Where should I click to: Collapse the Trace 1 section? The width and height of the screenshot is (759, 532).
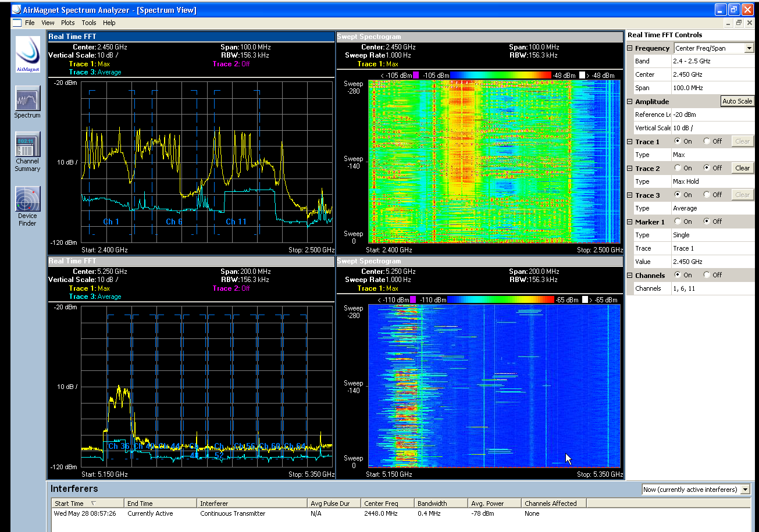pos(630,142)
